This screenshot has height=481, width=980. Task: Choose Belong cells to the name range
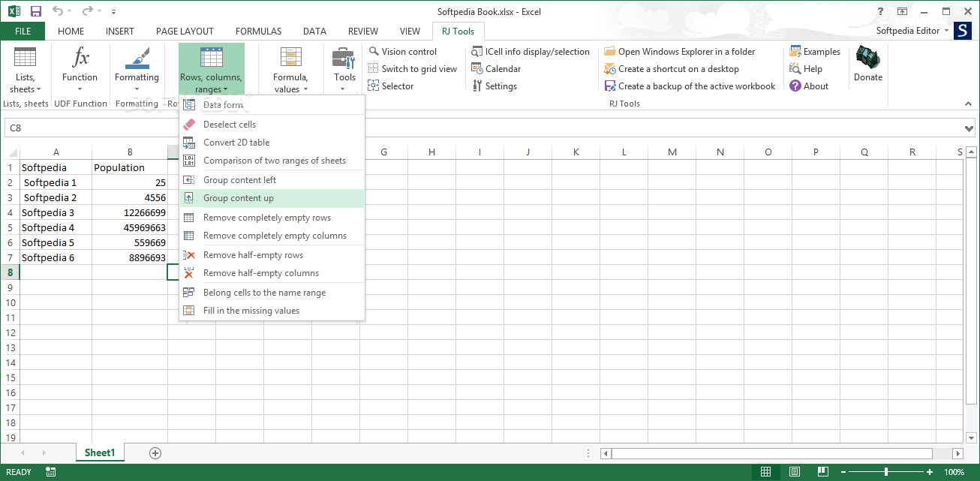click(272, 293)
